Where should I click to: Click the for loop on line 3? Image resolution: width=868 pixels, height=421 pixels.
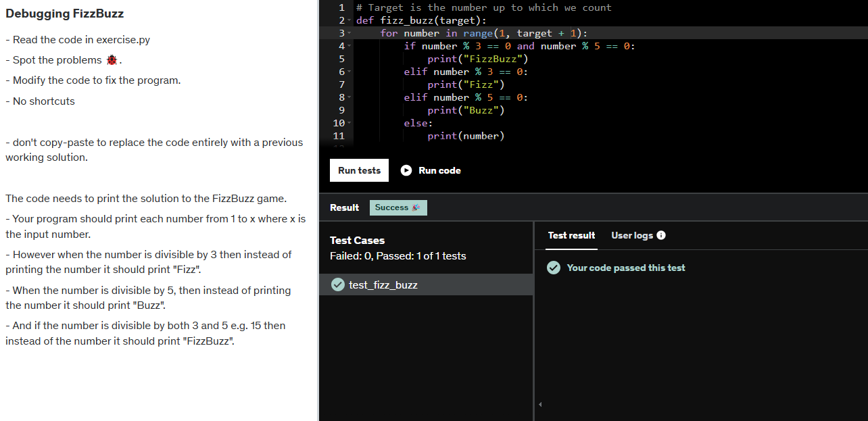coord(484,33)
